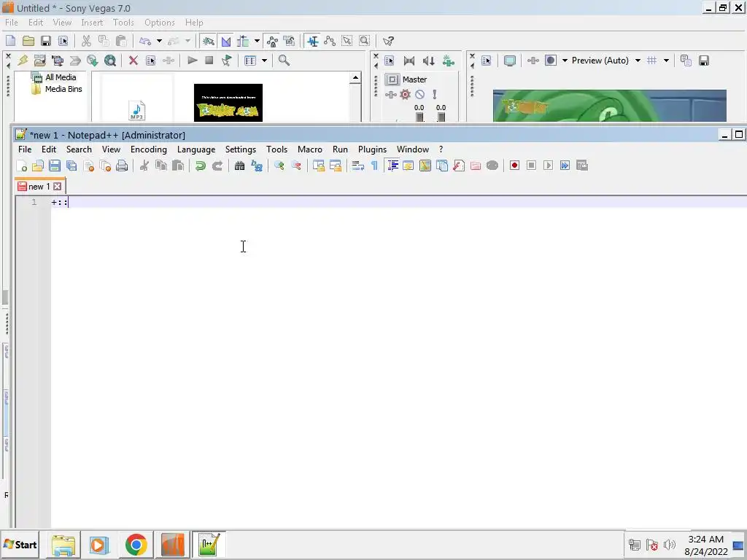Toggle Lock Envelopes to Events in Vegas
The height and width of the screenshot is (560, 747).
coord(273,41)
